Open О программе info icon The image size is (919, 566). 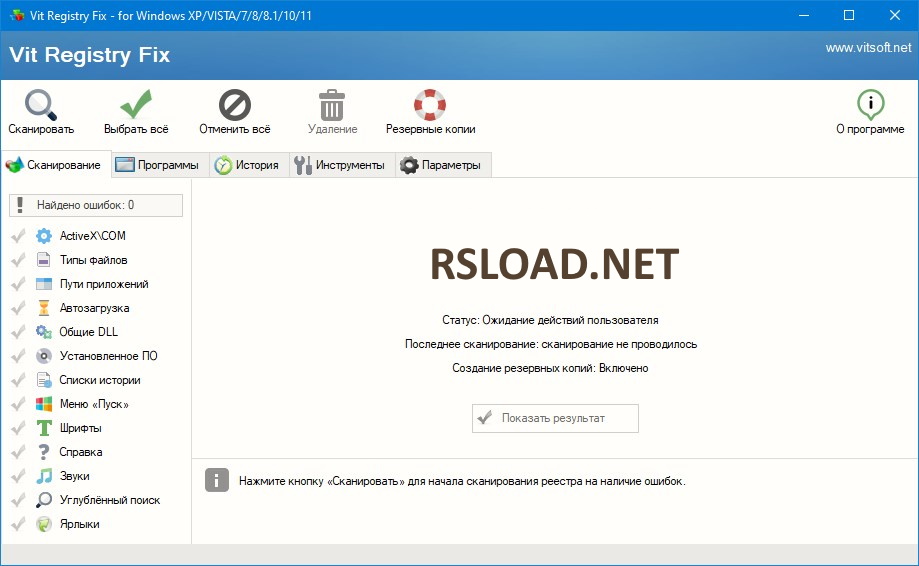click(x=870, y=104)
